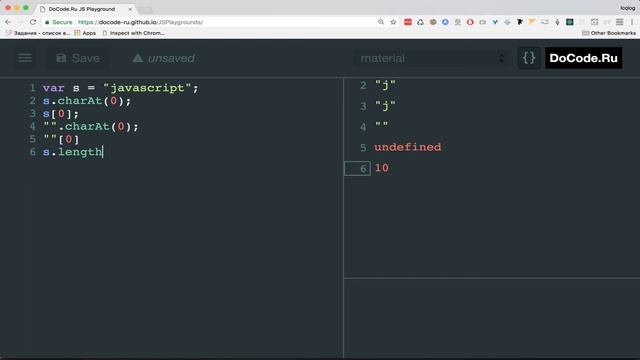This screenshot has height=360, width=640.
Task: Click the empty string output on line 4
Action: (382, 126)
